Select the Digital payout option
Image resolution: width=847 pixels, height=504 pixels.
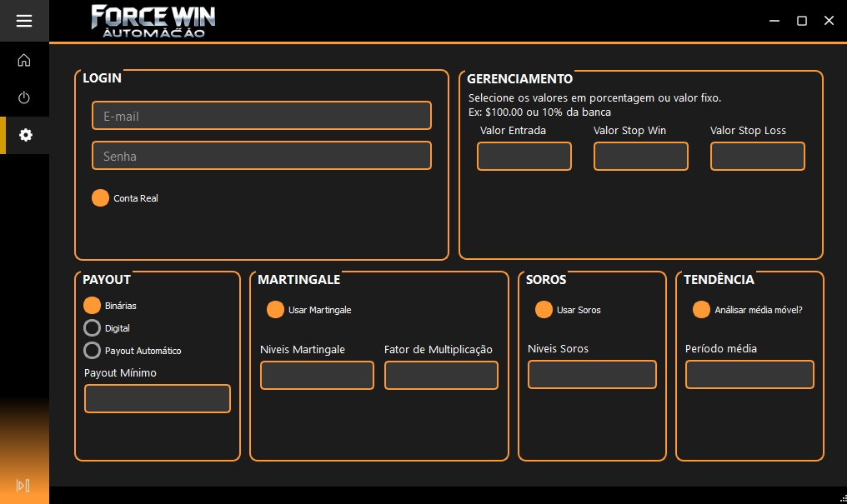point(93,328)
